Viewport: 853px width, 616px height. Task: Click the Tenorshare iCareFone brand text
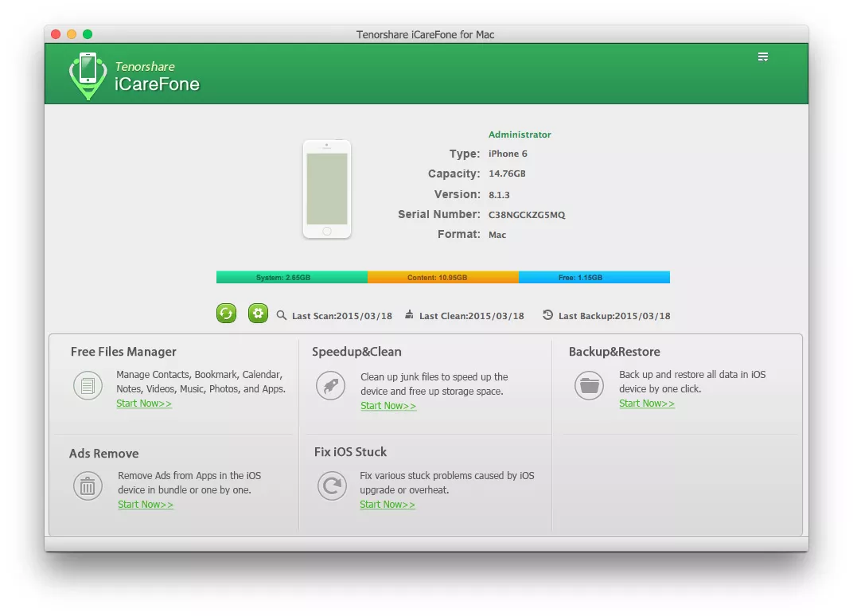[x=158, y=76]
